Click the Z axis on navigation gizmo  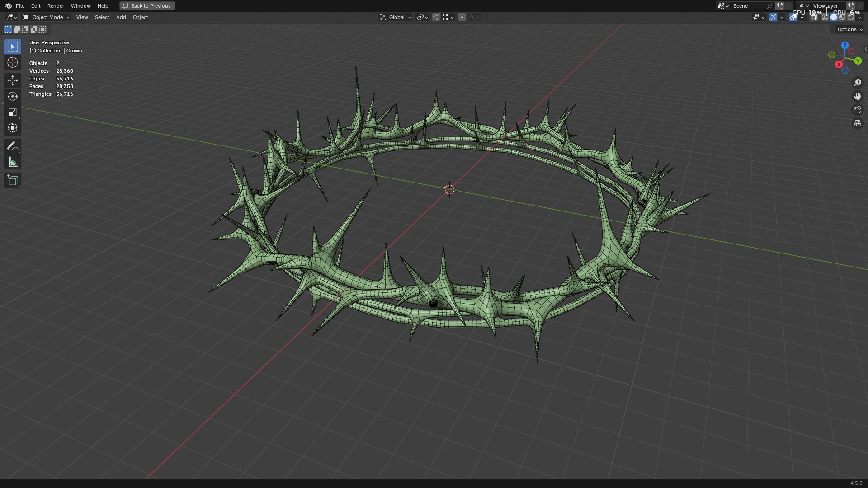coord(845,46)
